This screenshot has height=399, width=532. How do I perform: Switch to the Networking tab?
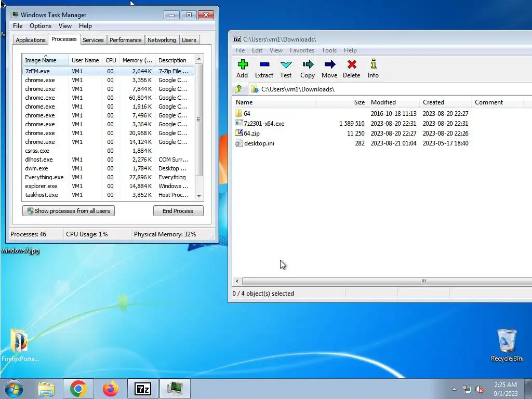pos(162,39)
